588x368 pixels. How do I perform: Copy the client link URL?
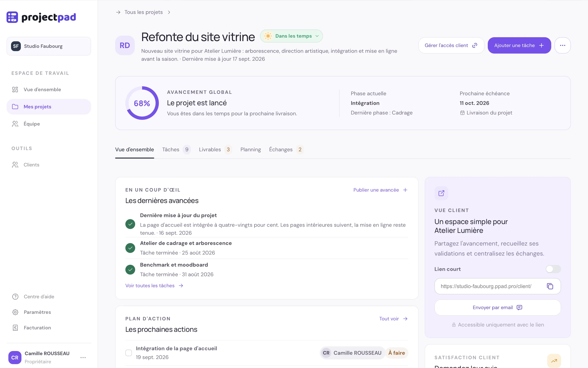pos(550,286)
